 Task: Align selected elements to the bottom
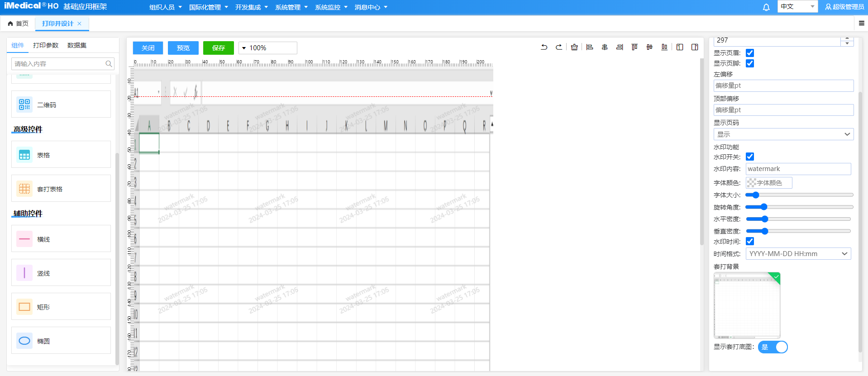664,47
